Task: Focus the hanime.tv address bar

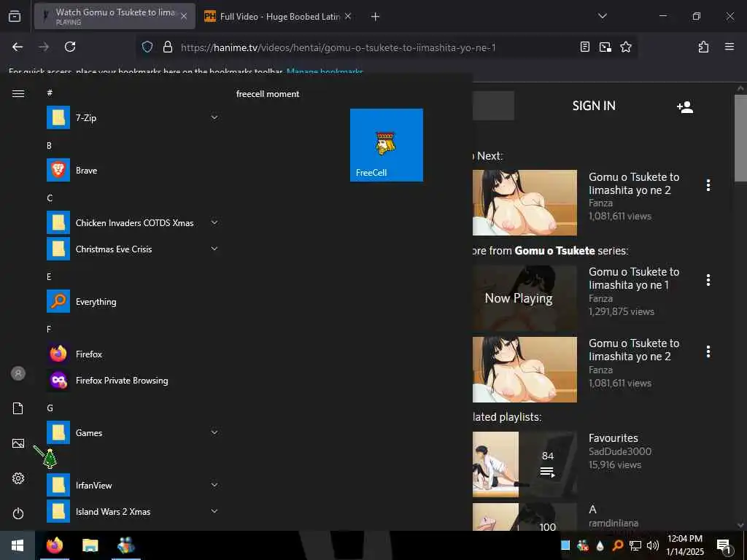Action: (x=338, y=47)
